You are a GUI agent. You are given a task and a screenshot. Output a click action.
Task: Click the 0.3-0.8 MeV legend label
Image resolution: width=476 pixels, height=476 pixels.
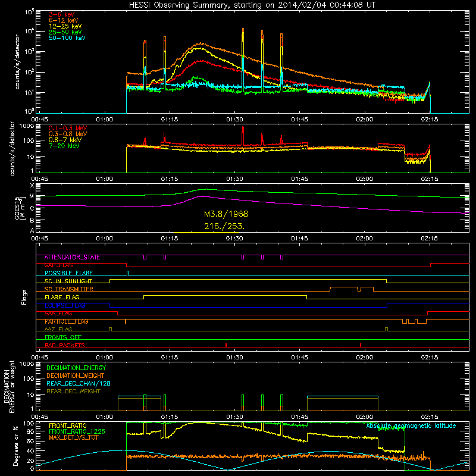click(68, 134)
